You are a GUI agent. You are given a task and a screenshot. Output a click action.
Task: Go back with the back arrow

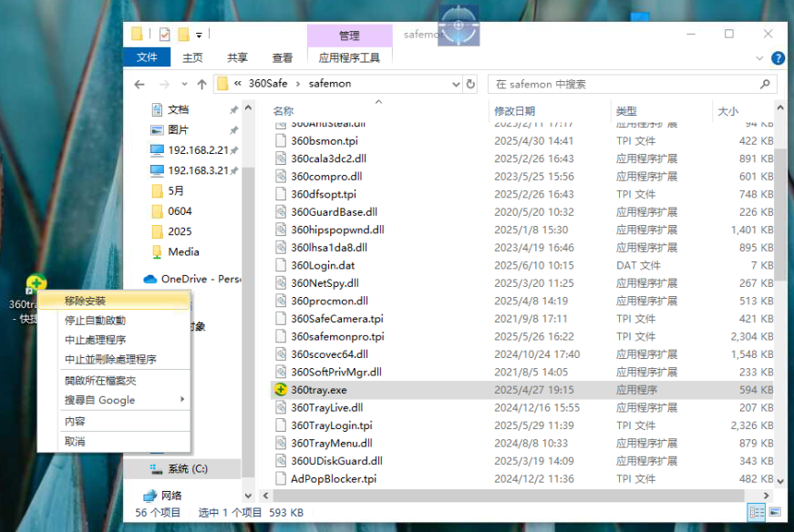[139, 84]
